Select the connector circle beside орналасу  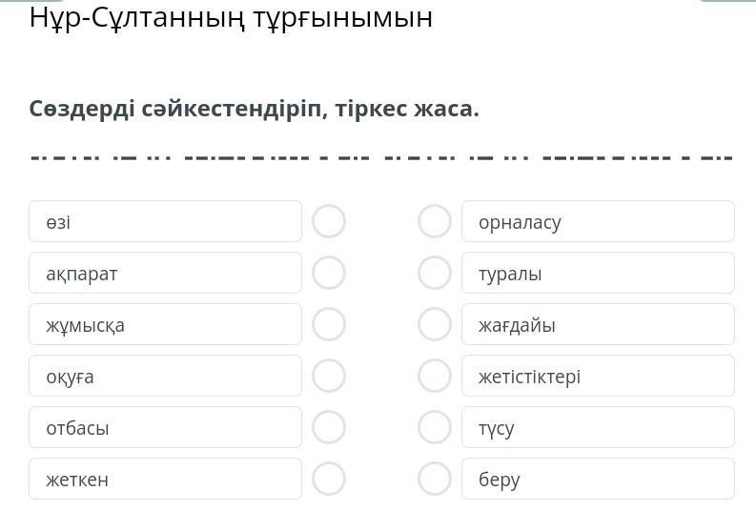435,221
